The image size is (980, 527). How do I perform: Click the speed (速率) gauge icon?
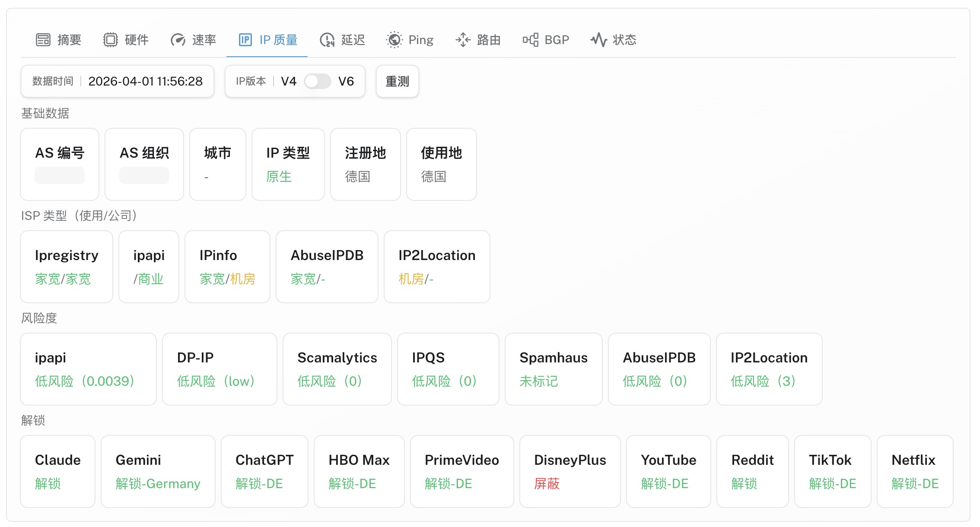178,40
